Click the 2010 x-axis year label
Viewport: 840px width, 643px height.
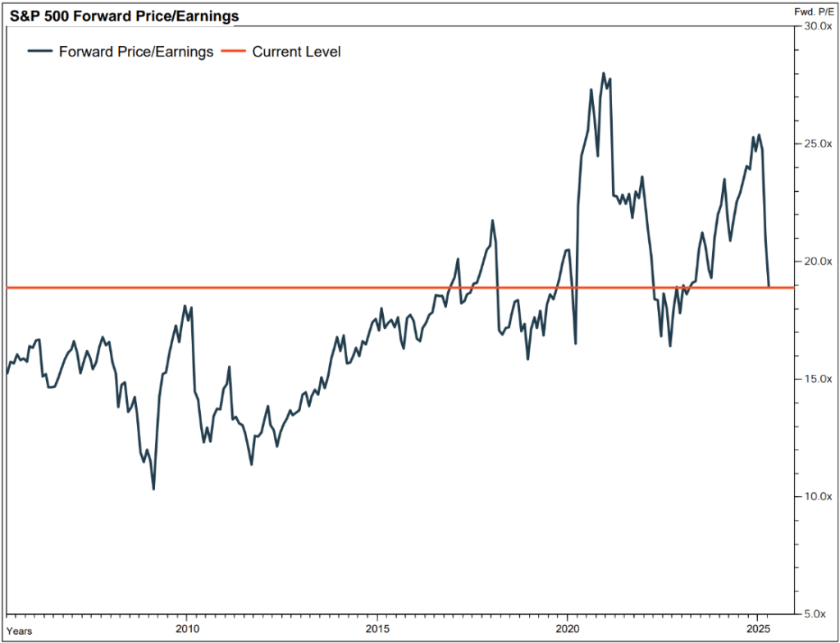tap(187, 630)
